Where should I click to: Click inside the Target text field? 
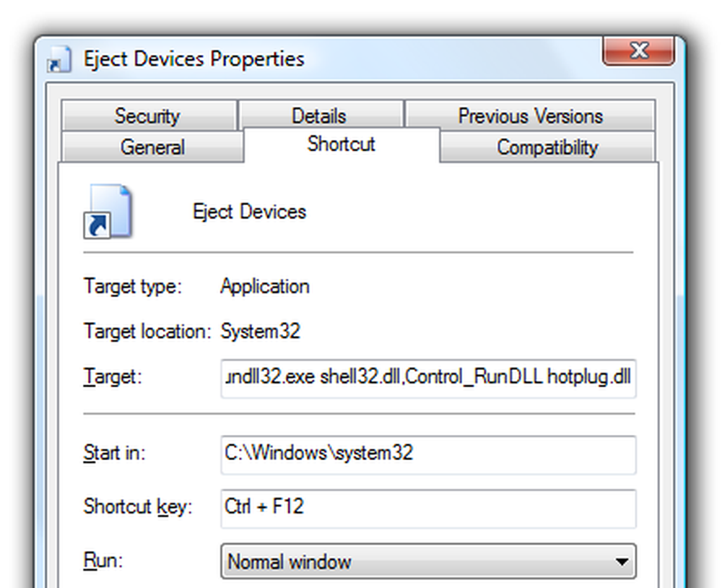click(428, 378)
